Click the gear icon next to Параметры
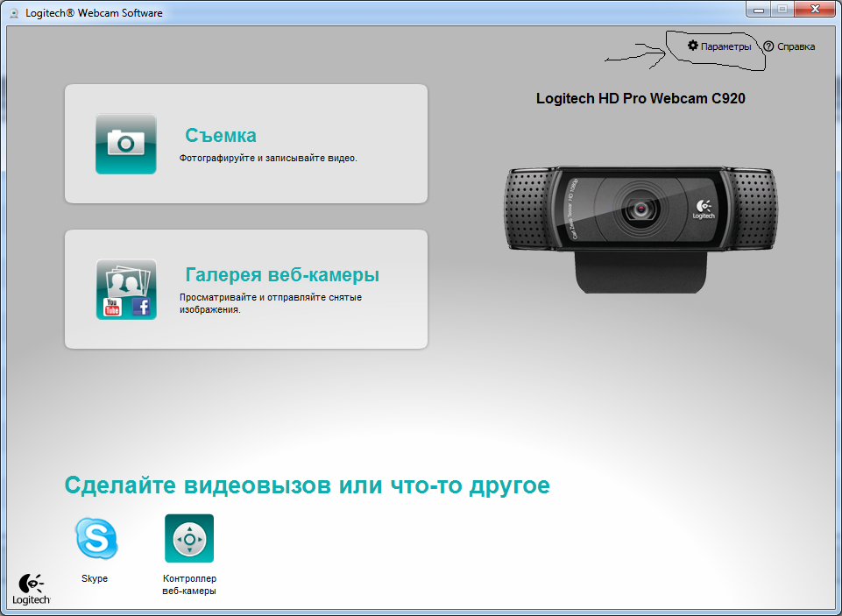The image size is (842, 616). (693, 46)
